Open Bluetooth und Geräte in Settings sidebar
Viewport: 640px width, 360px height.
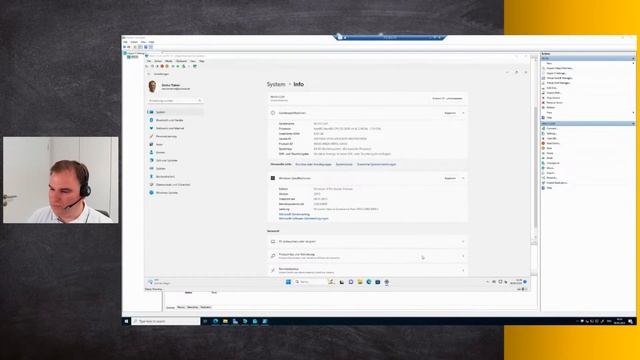tap(175, 120)
